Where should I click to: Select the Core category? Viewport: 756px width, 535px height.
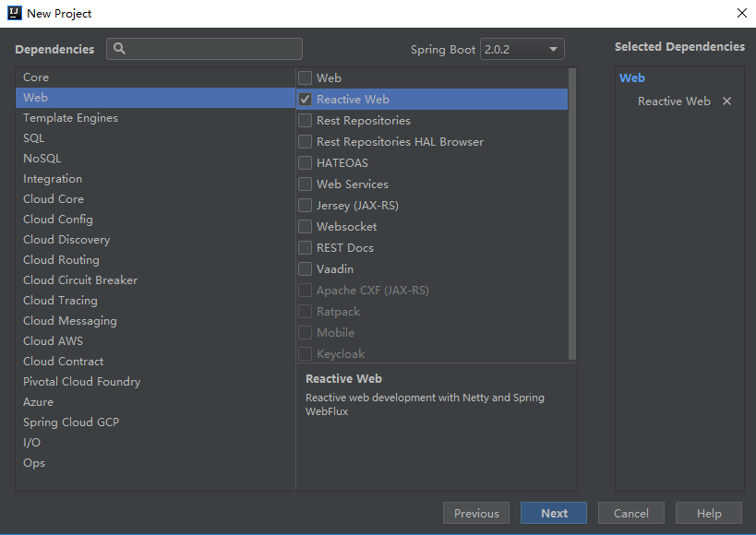(155, 77)
